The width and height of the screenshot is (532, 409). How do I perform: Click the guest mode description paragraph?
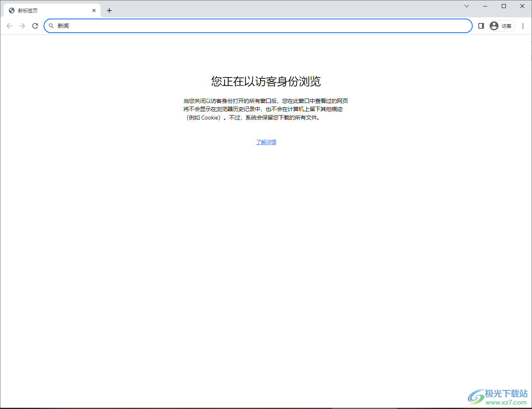pos(265,109)
